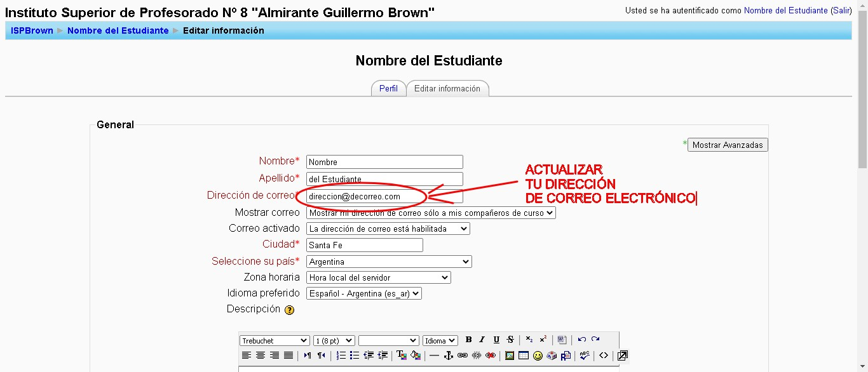Click the 'Salir' logout link
The image size is (868, 372).
841,11
